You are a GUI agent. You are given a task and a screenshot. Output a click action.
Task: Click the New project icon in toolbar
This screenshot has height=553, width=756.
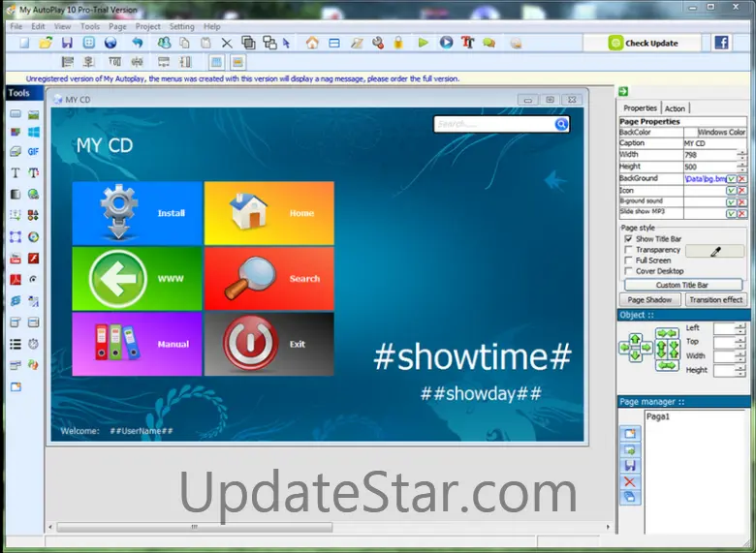tap(24, 43)
